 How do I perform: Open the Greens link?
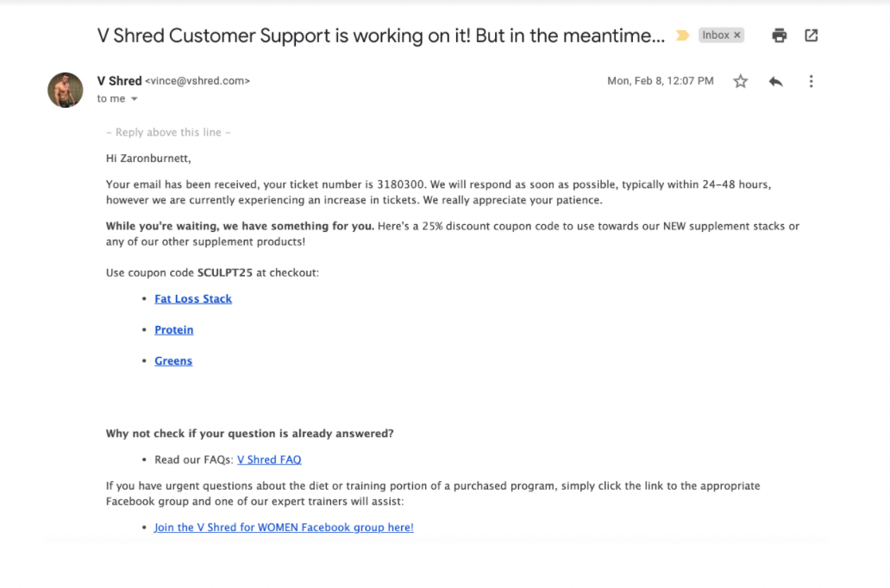pyautogui.click(x=173, y=361)
